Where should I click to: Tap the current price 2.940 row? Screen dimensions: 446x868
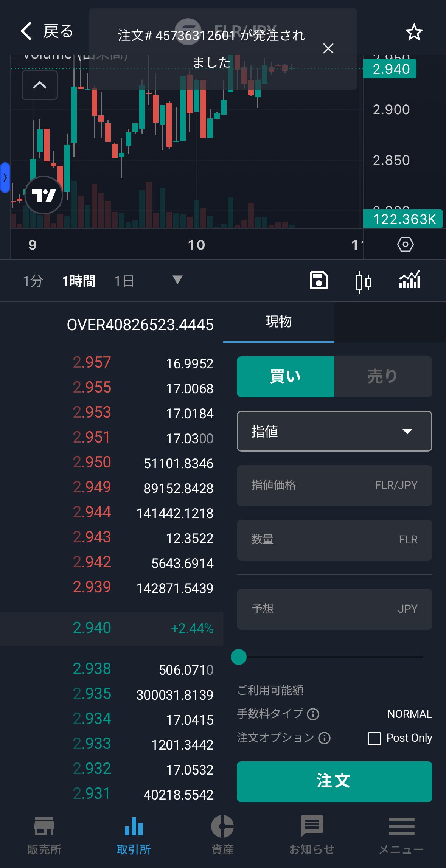point(112,628)
